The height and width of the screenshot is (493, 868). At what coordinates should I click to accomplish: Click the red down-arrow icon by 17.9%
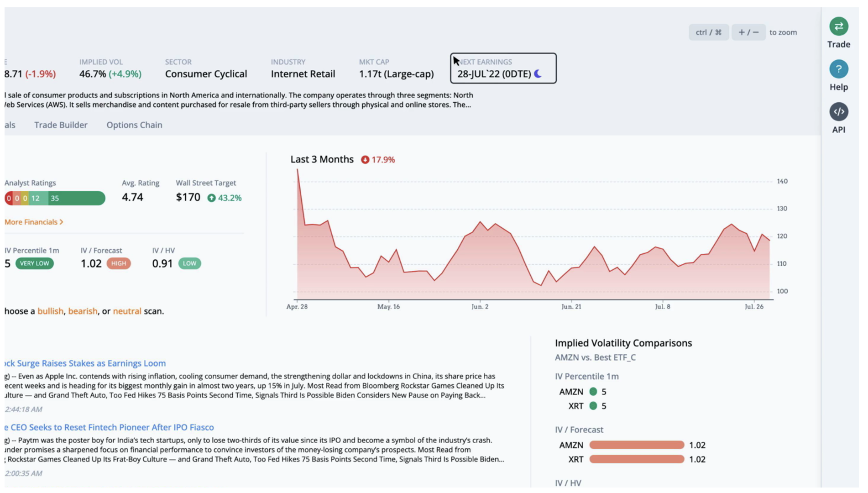(365, 160)
